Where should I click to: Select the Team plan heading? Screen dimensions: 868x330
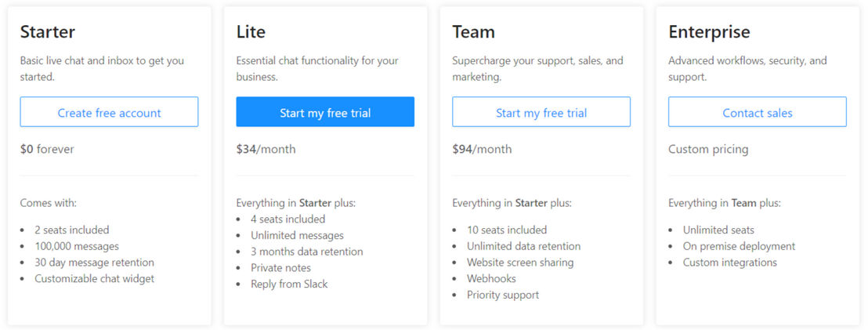(x=473, y=31)
